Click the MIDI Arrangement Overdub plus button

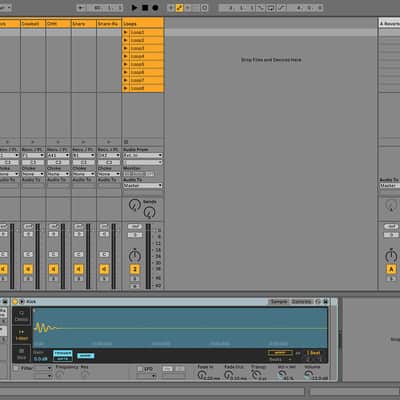171,8
